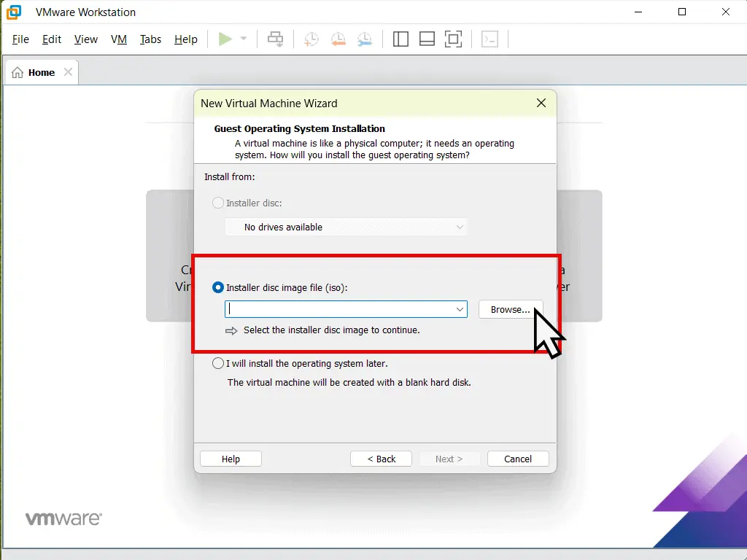The height and width of the screenshot is (560, 747).
Task: Take a snapshot toolbar icon
Action: pos(311,39)
